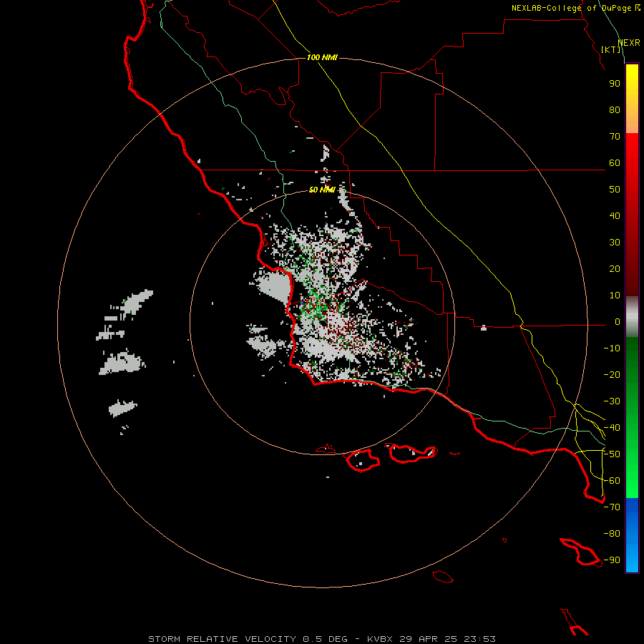644x644 pixels.
Task: Click the green inbound segment of color bar
Action: pos(632,417)
